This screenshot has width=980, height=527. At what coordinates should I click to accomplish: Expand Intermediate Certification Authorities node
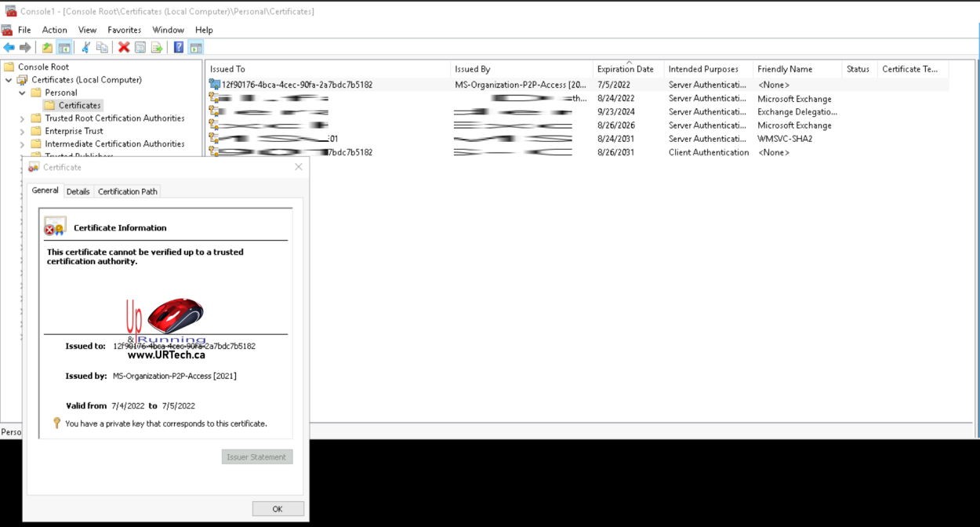[23, 144]
